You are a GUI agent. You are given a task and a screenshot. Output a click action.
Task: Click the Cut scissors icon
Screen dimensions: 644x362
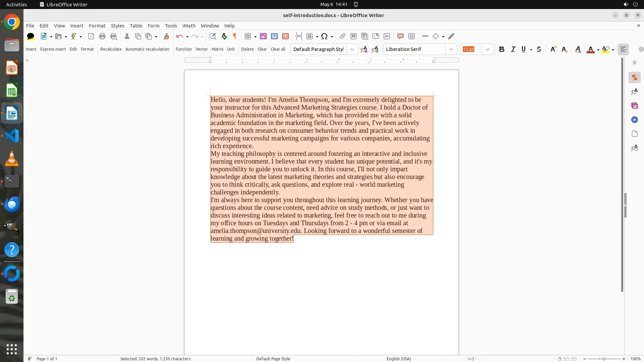(x=127, y=36)
